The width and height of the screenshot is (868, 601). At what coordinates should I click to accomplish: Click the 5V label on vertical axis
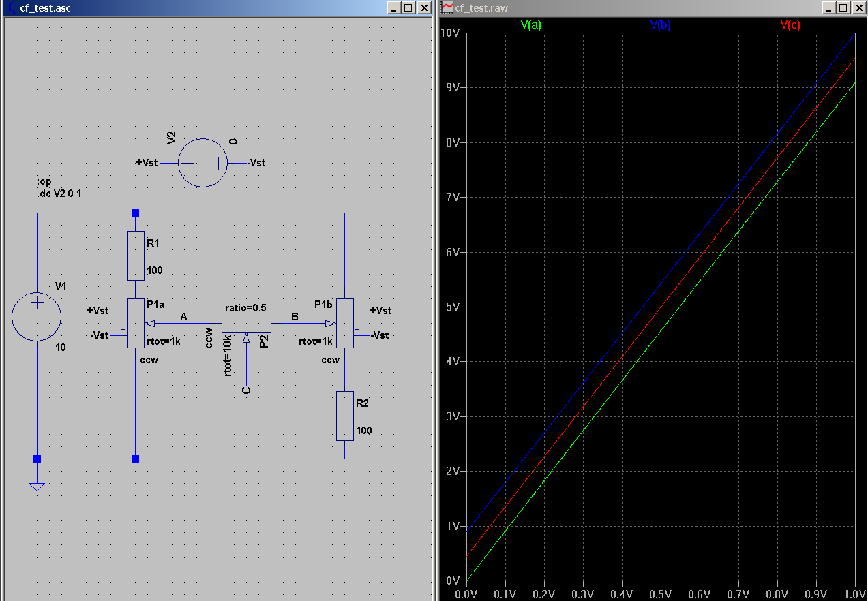tap(454, 307)
